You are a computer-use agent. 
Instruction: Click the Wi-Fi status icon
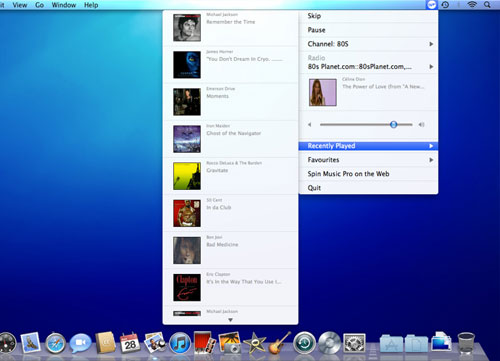(472, 5)
